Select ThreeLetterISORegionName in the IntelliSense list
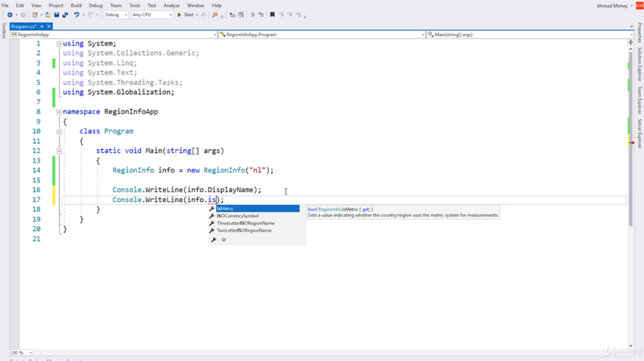 tap(254, 223)
